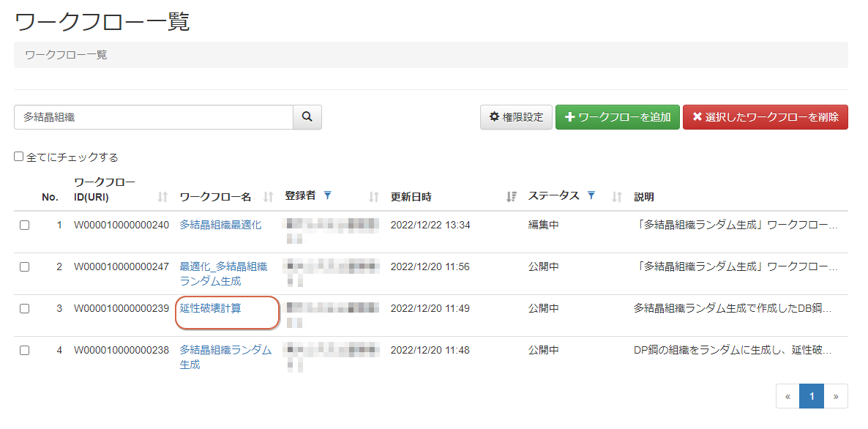Sort by ステータス column arrows
The width and height of the screenshot is (868, 429).
(x=617, y=196)
